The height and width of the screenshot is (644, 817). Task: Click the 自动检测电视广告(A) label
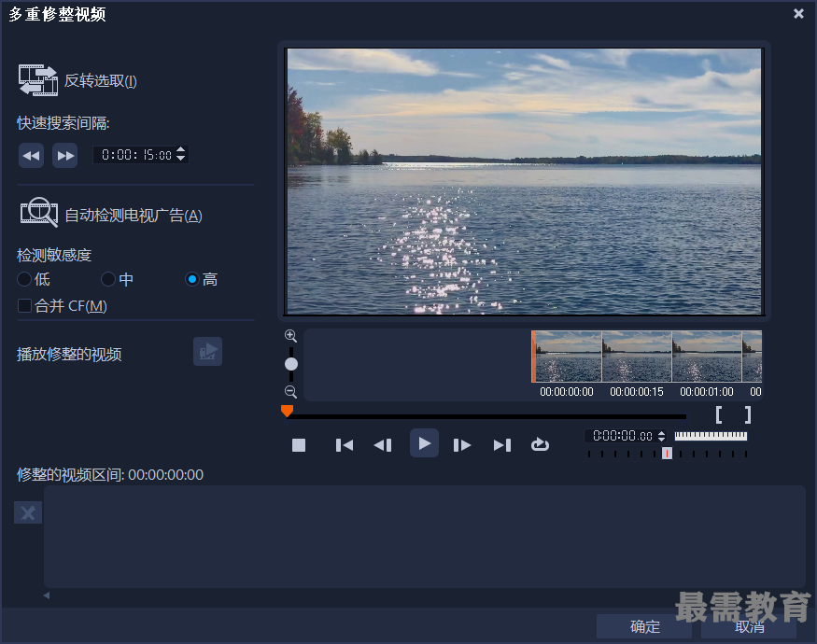coord(134,216)
